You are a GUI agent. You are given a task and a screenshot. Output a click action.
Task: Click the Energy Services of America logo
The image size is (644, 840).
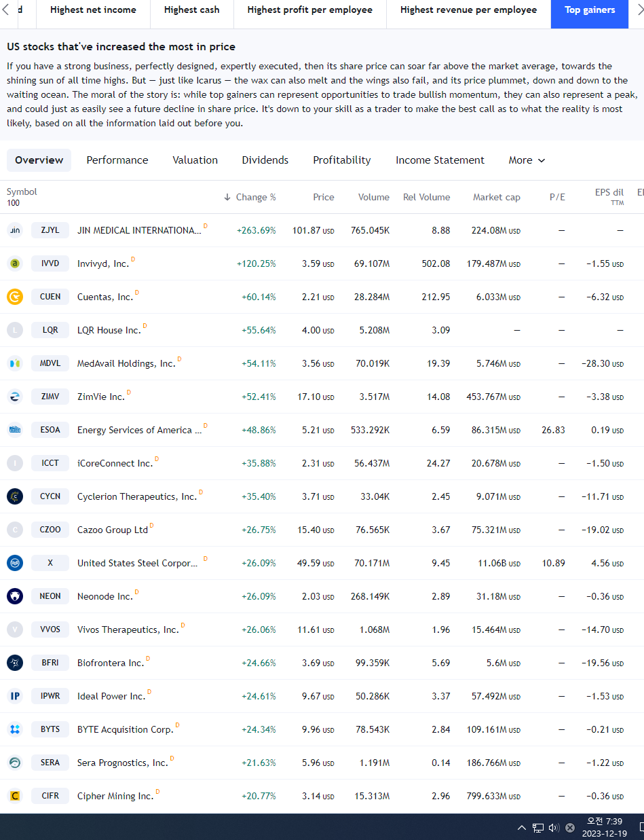tap(15, 430)
